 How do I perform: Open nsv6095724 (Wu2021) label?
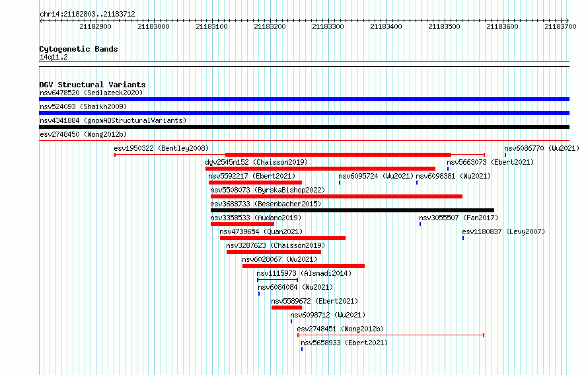(376, 176)
